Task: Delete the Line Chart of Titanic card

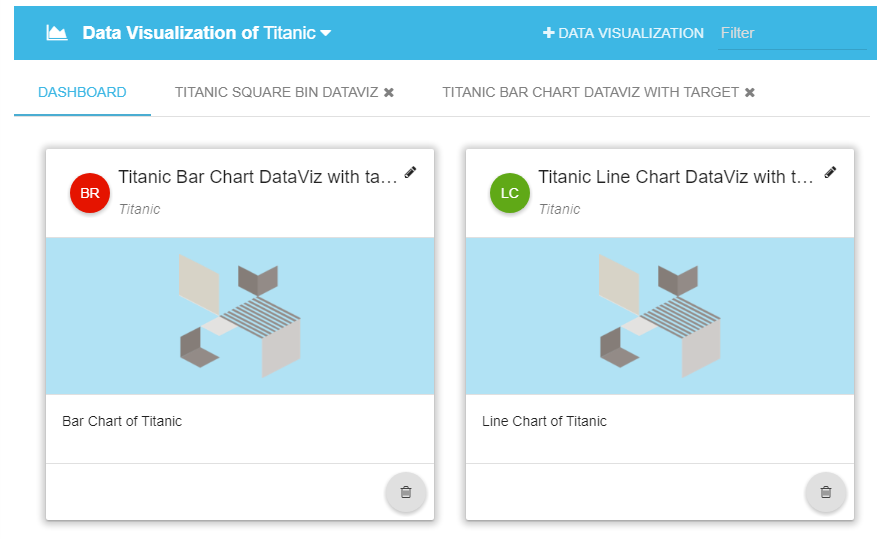Action: 826,492
